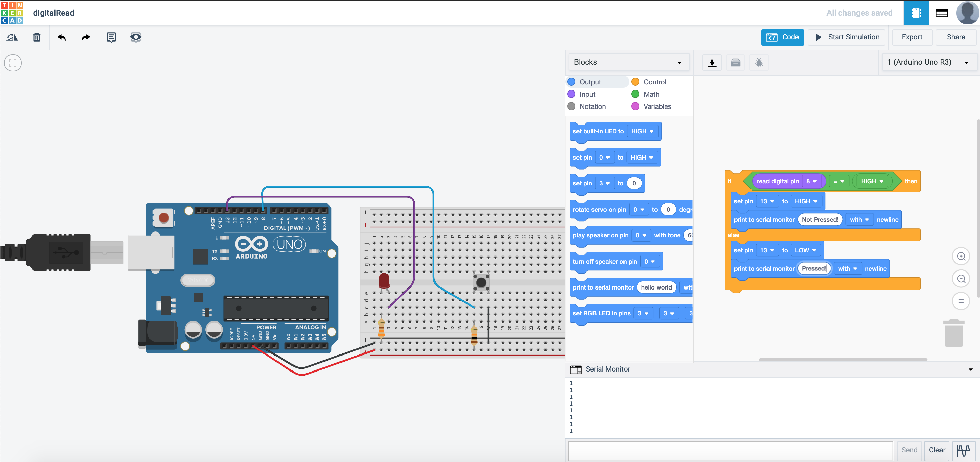Click the purple Input category color dot
The height and width of the screenshot is (462, 980).
(x=571, y=94)
